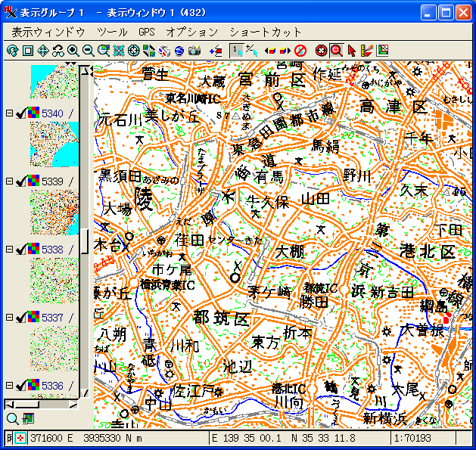Viewport: 476px width, 450px height.
Task: Collapse the 5336 layer tree node
Action: [9, 386]
